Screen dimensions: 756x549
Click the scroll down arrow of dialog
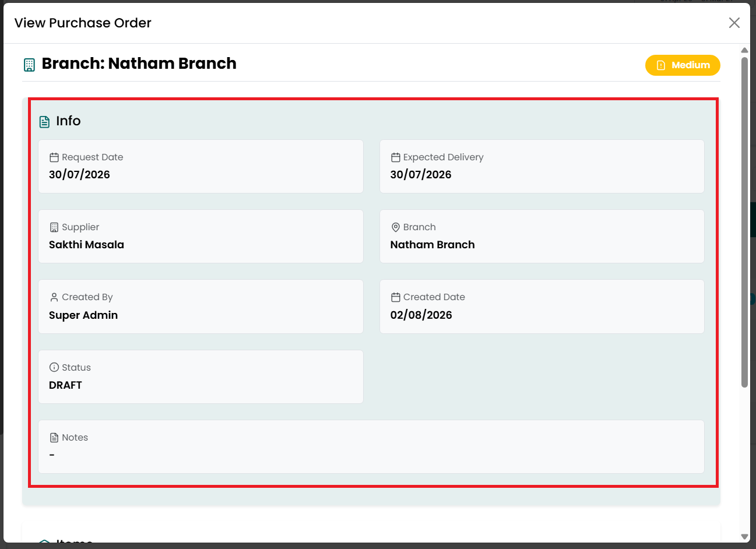pyautogui.click(x=744, y=537)
